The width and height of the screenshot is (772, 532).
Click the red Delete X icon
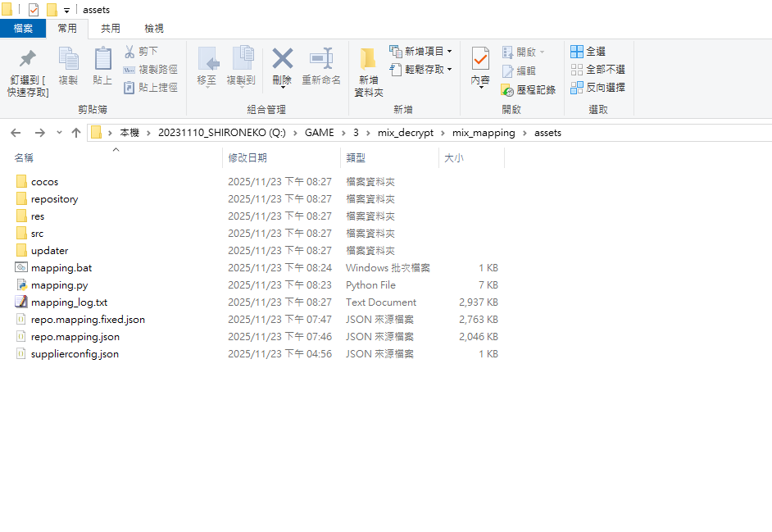[282, 59]
